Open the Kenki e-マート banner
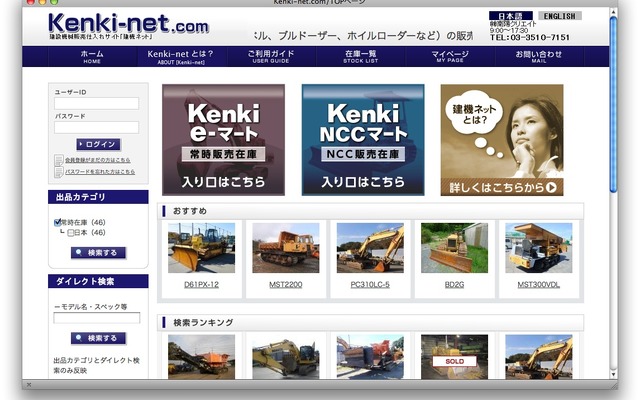Viewport: 640px width, 400px height. click(223, 140)
